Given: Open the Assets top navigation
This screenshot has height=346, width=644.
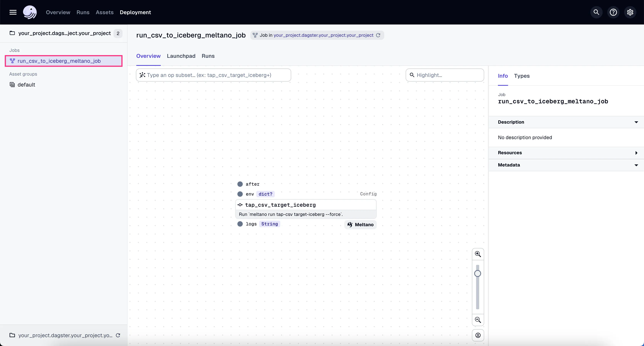Looking at the screenshot, I should coord(105,12).
